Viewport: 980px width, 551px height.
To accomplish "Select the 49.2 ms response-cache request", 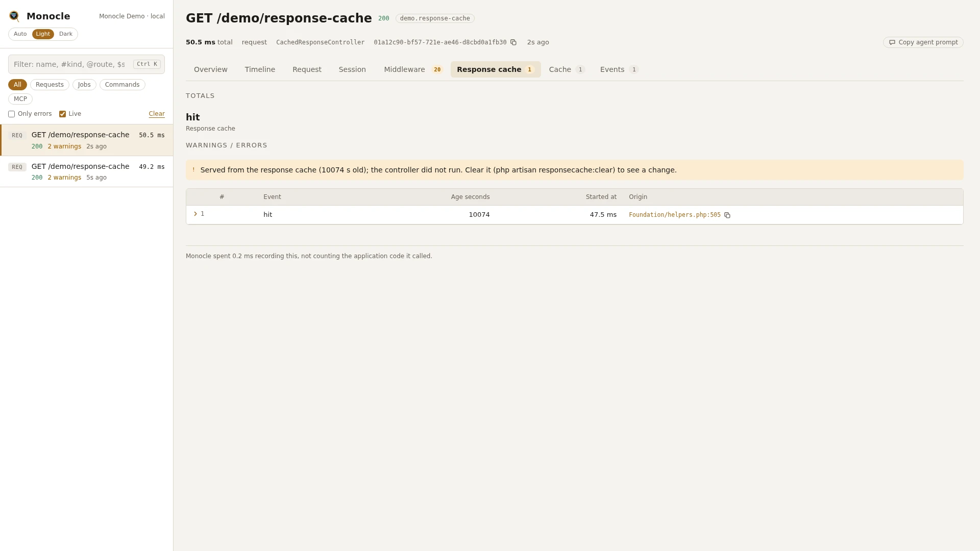I will coord(87,172).
